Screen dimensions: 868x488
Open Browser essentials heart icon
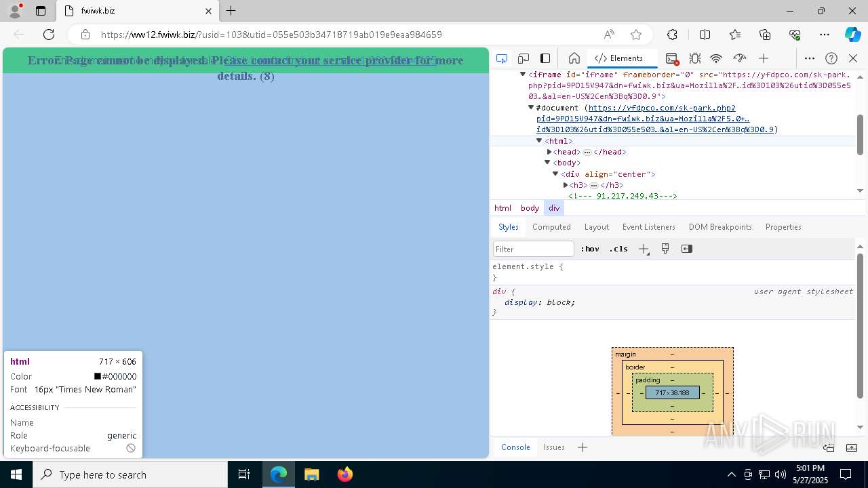click(795, 35)
